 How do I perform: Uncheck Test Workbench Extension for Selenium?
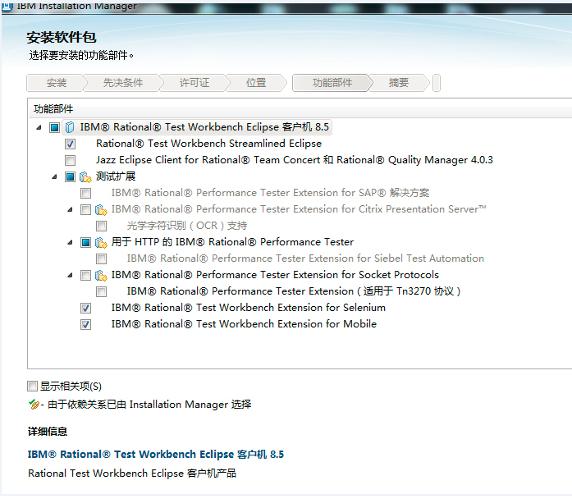86,308
